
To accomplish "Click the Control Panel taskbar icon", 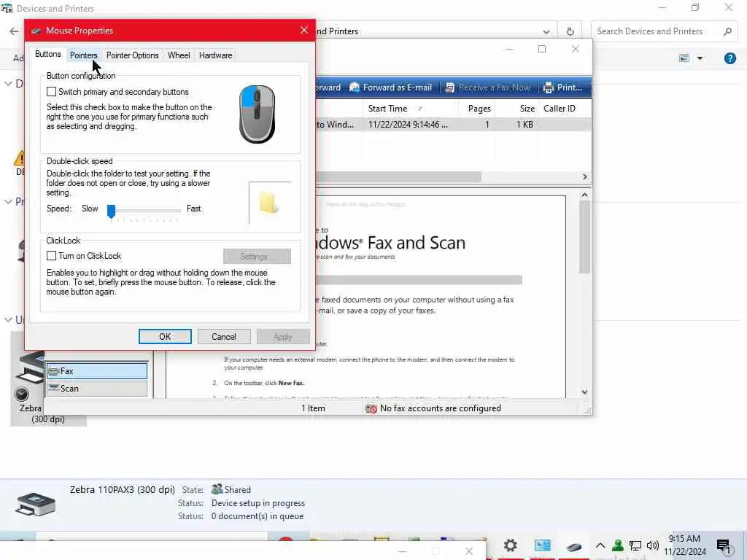I will (x=542, y=545).
